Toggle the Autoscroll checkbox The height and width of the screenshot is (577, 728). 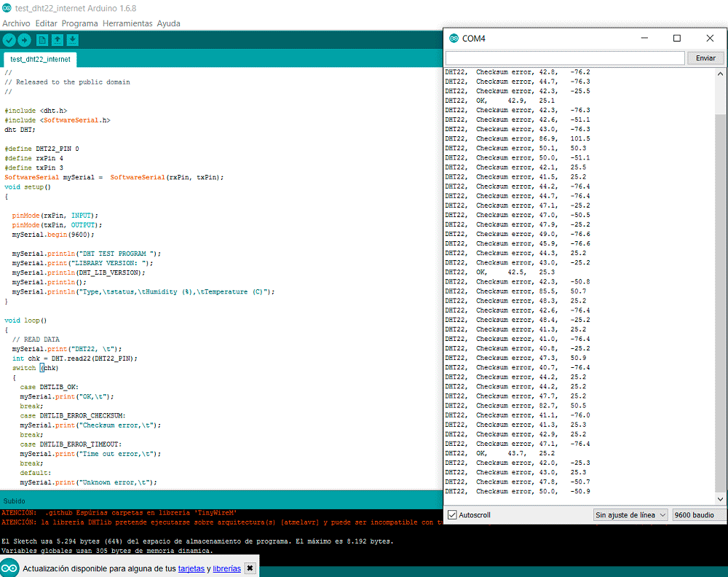(452, 515)
